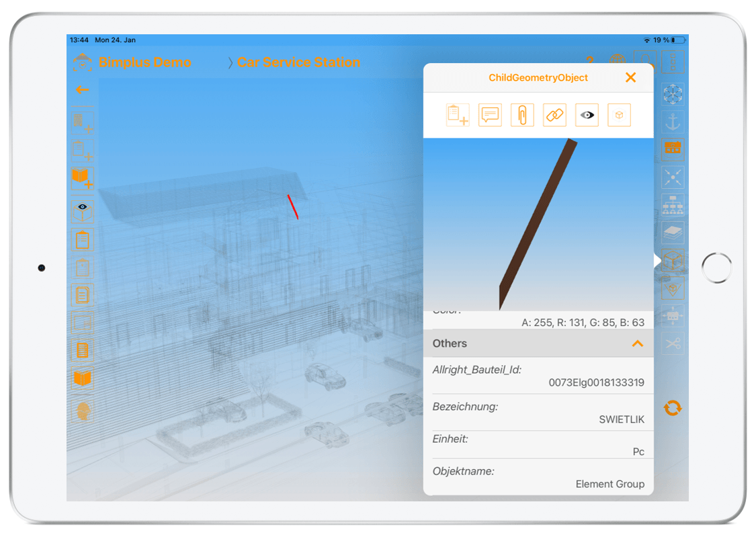Open attachments paperclip icon
Screen dimensions: 756x537
[x=522, y=115]
